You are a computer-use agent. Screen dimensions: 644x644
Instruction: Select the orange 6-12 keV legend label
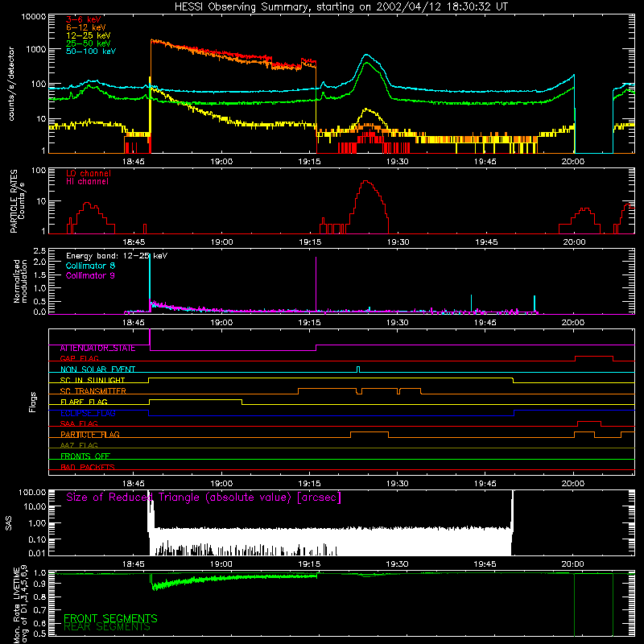click(x=86, y=27)
